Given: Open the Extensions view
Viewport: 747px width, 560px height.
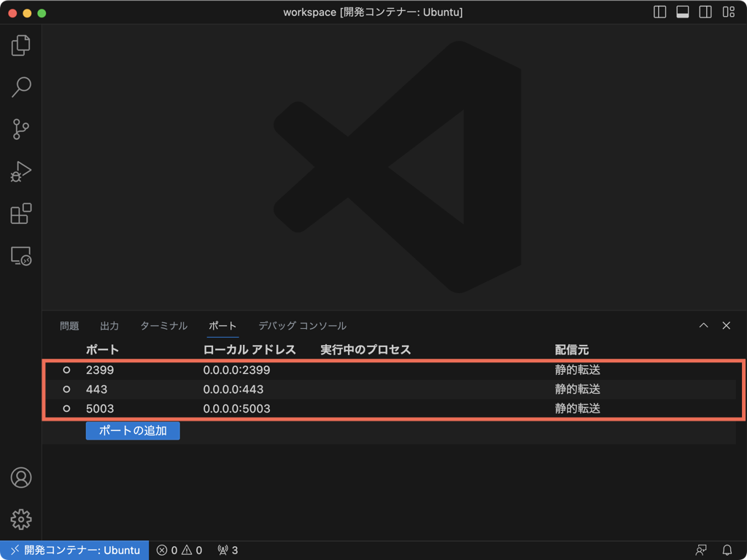Looking at the screenshot, I should click(x=21, y=214).
